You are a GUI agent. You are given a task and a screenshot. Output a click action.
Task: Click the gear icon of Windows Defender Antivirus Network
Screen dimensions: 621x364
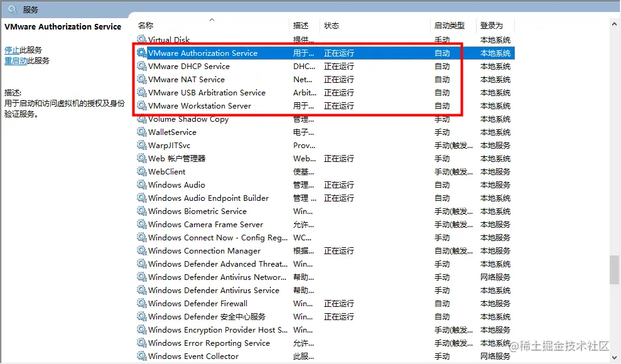click(142, 277)
